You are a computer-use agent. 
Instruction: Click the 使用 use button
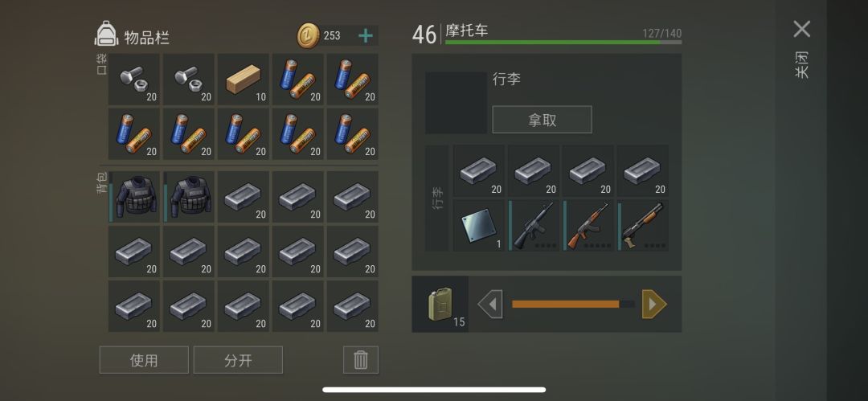(x=144, y=360)
